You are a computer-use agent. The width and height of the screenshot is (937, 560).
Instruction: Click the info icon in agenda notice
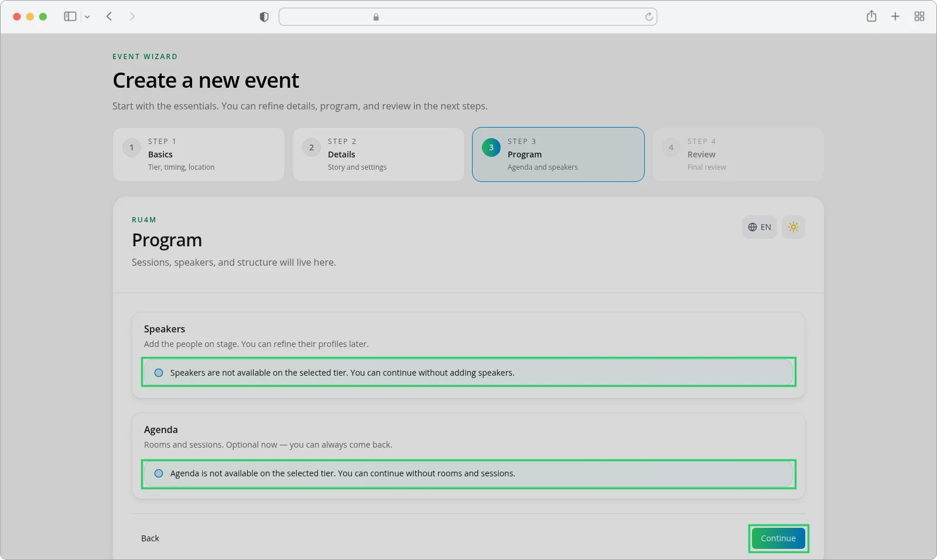(x=159, y=473)
